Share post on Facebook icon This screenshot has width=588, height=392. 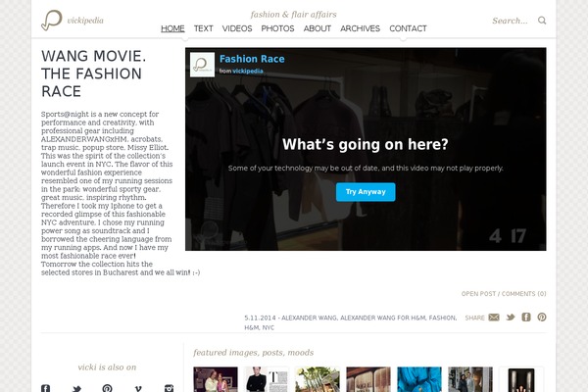[526, 318]
